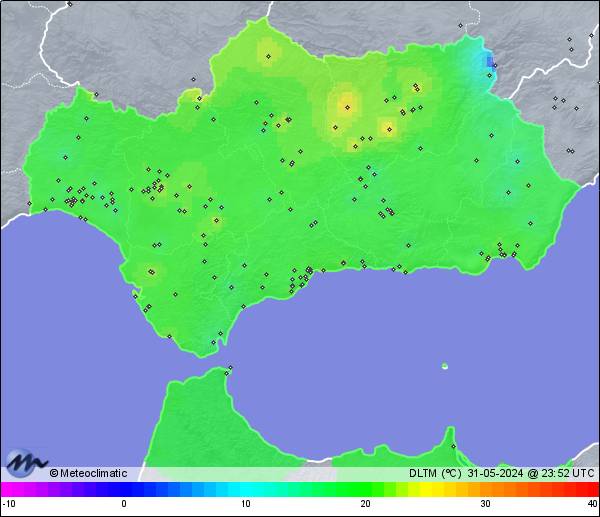Click the © Meteoclimatic copyright text
This screenshot has width=600, height=517.
pyautogui.click(x=88, y=473)
